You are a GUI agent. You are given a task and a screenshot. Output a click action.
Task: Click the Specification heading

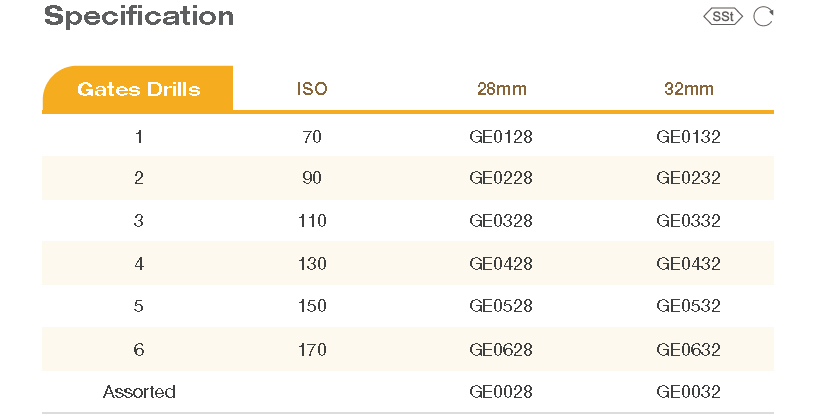139,16
